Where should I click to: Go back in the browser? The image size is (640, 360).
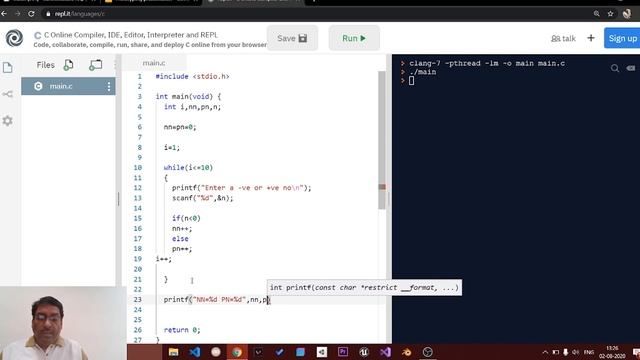point(4,13)
